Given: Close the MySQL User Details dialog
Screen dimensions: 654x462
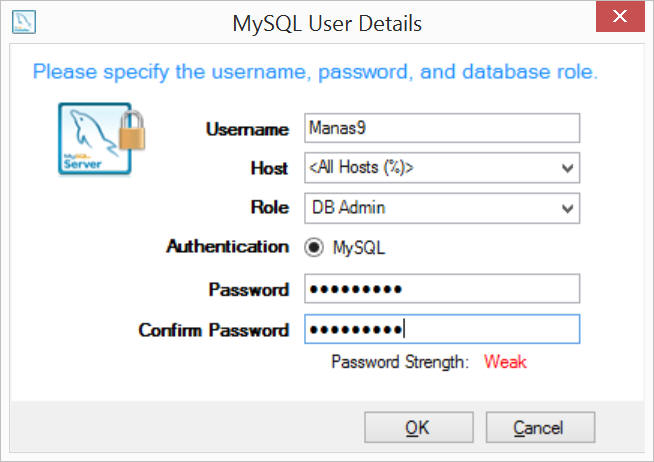Looking at the screenshot, I should 620,16.
